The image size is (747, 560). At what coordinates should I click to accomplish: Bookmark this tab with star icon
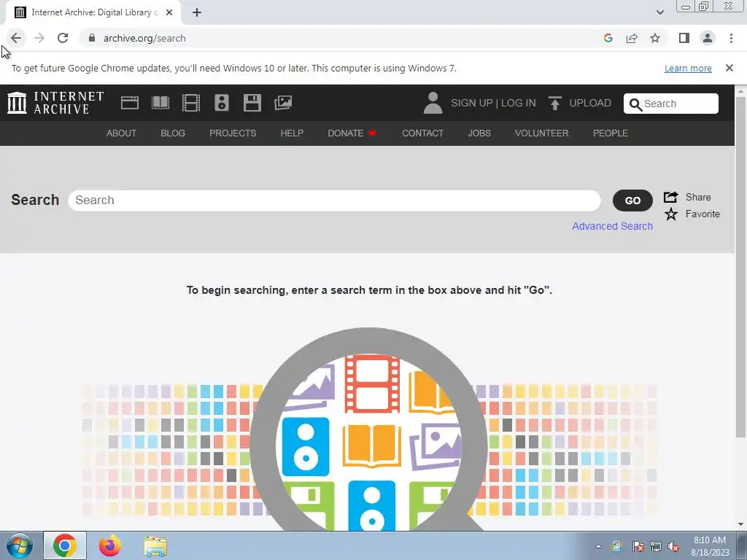(x=655, y=38)
